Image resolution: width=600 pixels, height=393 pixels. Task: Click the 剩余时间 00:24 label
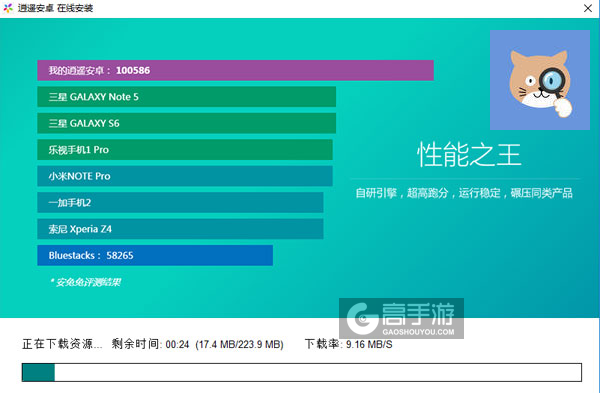[150, 344]
